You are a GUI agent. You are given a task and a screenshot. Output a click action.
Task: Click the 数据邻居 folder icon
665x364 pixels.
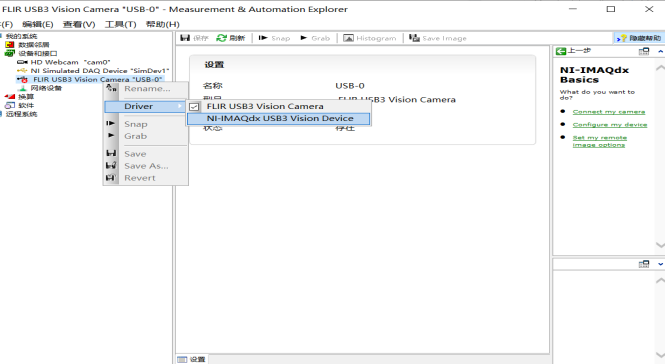(x=10, y=45)
